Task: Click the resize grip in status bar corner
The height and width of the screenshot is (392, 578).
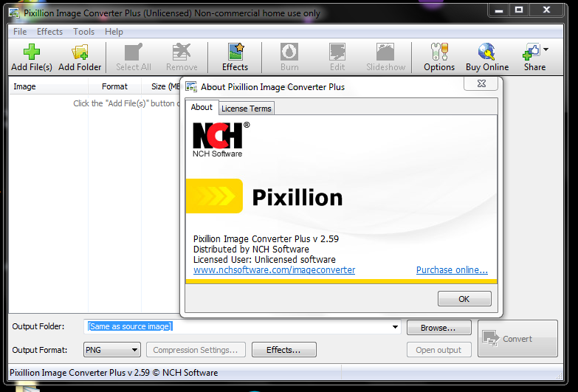Action: click(560, 376)
